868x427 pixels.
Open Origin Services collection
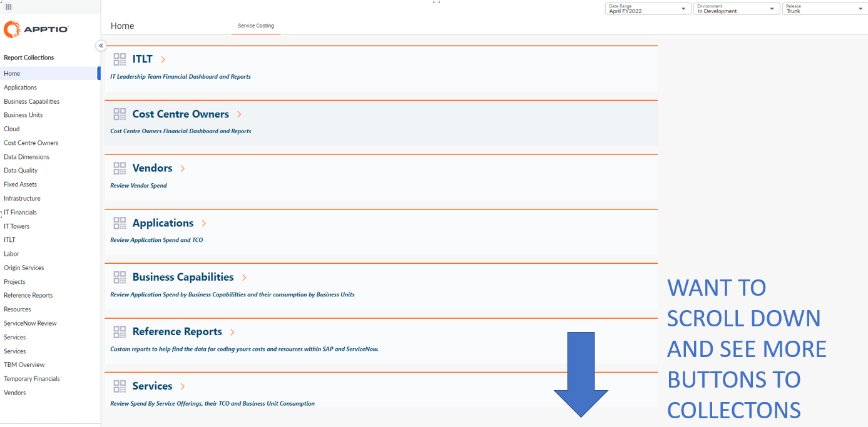[x=24, y=268]
